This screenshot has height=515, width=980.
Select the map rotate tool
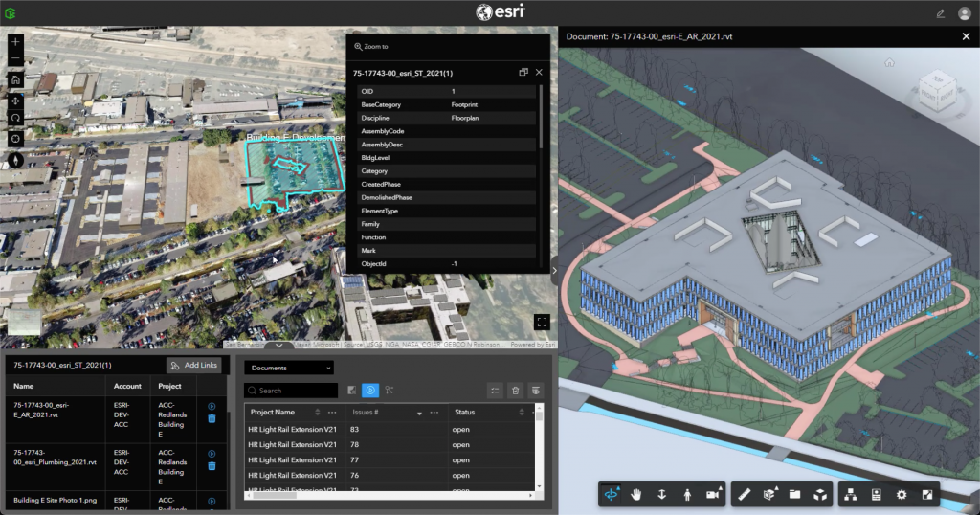[x=15, y=118]
